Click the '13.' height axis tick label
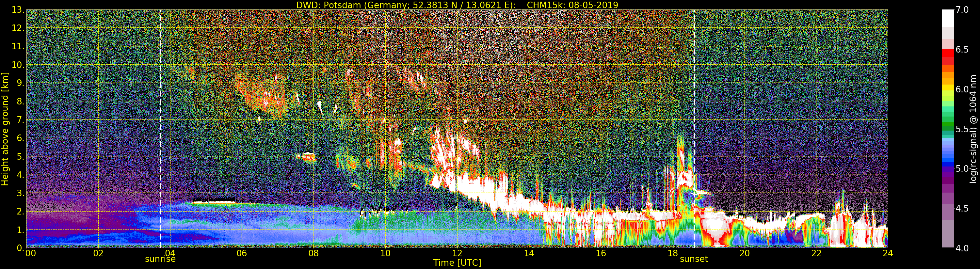980x269 pixels. (x=18, y=10)
